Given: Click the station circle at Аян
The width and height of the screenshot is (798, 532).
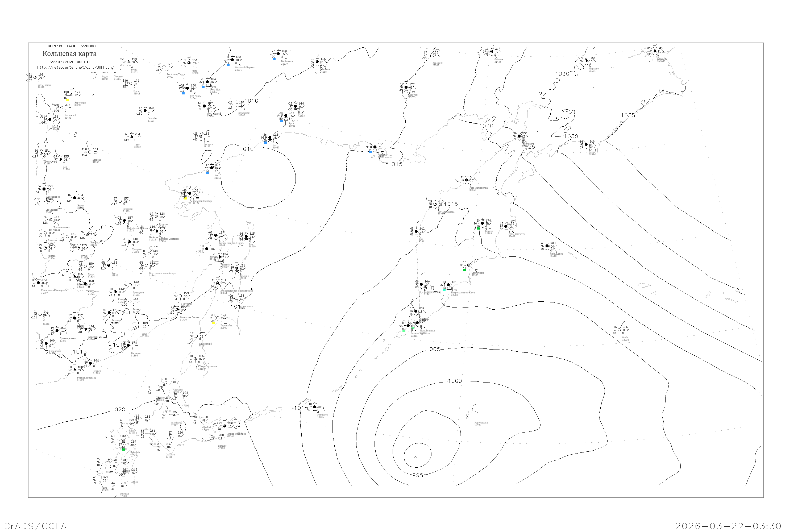Looking at the screenshot, I should coord(212,168).
